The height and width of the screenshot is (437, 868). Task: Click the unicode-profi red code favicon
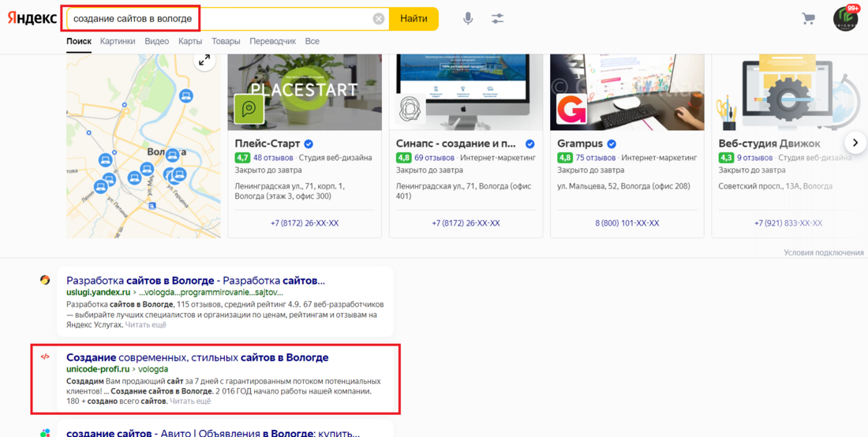[x=46, y=357]
